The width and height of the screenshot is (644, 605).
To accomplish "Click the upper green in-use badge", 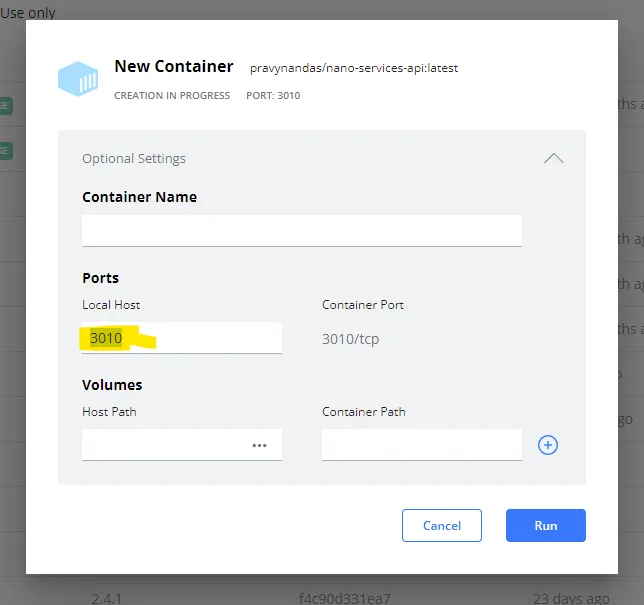I will pos(5,104).
